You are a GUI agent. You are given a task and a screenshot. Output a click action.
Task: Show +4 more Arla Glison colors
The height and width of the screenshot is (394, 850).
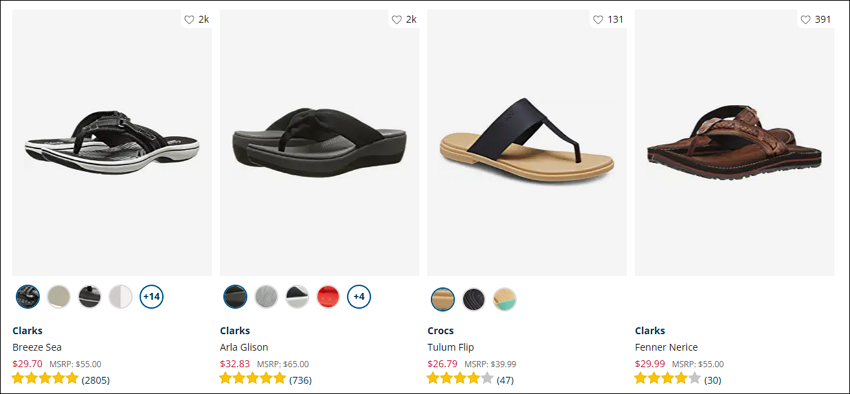coord(359,296)
